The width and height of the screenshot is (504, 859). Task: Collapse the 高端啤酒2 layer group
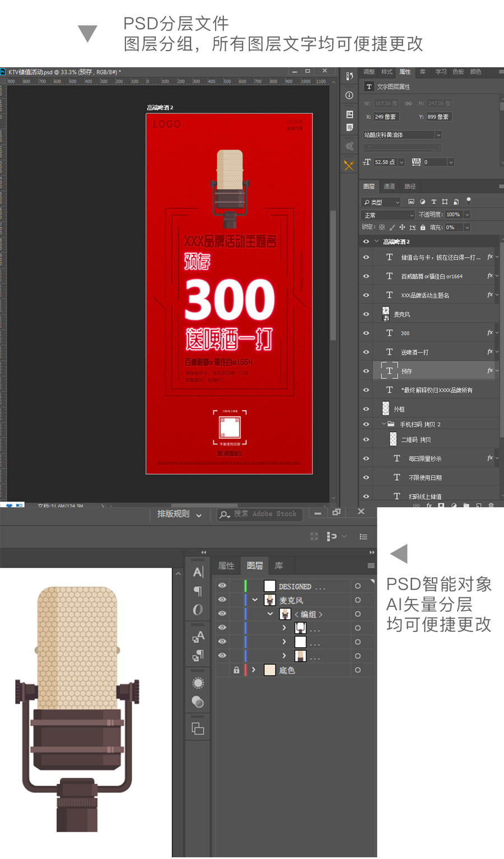(376, 242)
